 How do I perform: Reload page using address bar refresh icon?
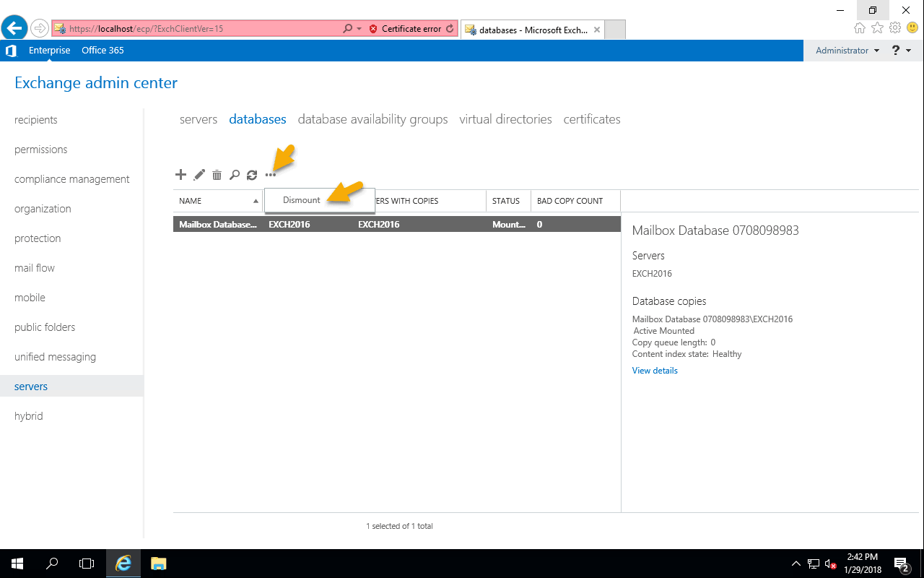pos(450,29)
